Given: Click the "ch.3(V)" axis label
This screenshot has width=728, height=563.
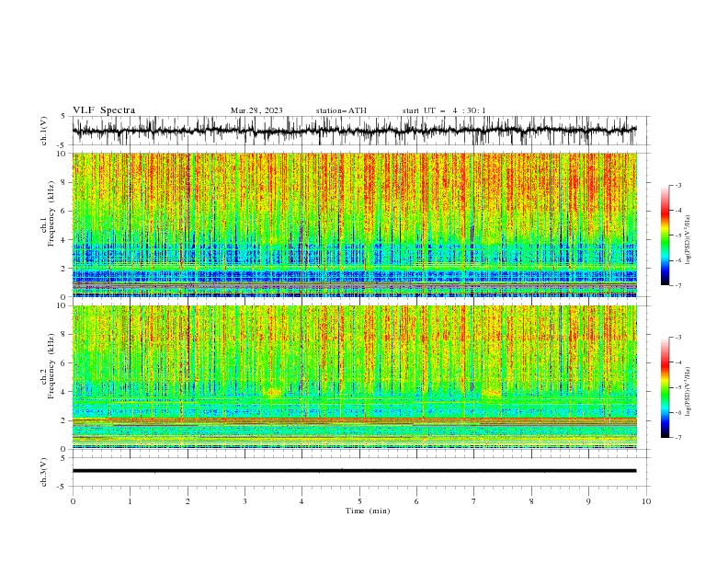Looking at the screenshot, I should (x=44, y=472).
